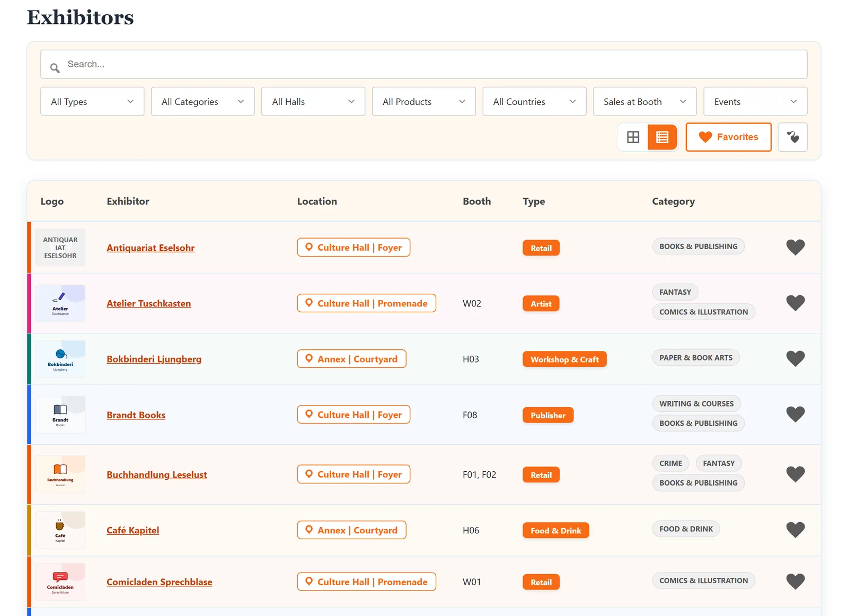Viewport: 848px width, 616px height.
Task: Click Antiquariat Eselsohr logo thumbnail
Action: tap(60, 248)
